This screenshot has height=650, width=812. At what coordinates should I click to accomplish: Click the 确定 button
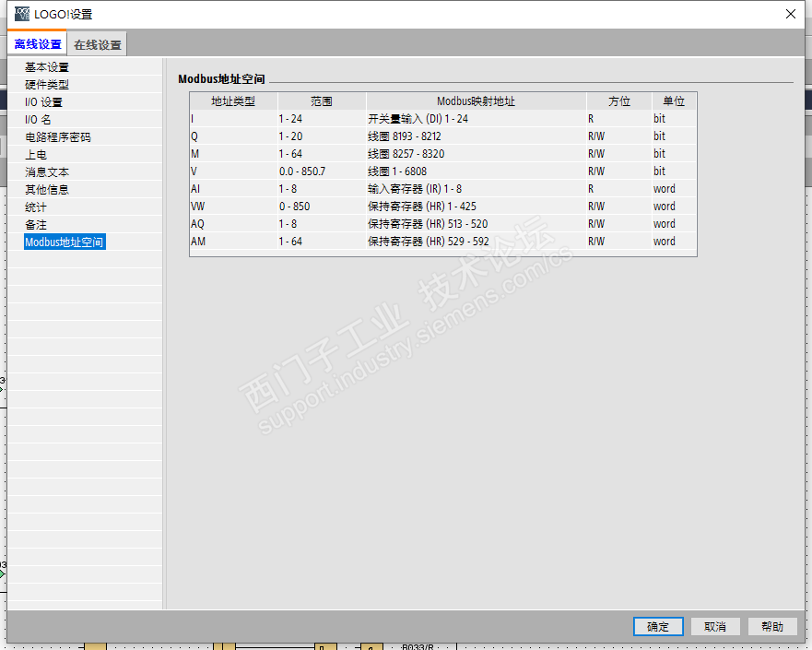658,627
